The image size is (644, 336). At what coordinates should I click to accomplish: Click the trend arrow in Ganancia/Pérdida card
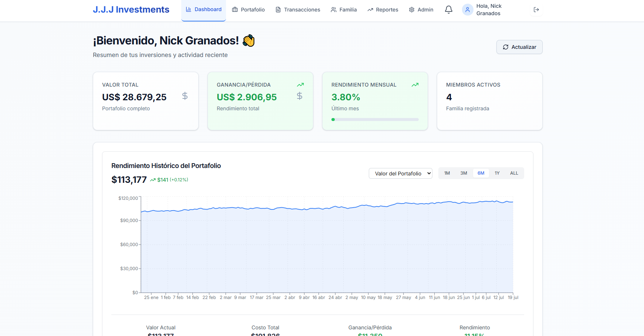point(300,85)
